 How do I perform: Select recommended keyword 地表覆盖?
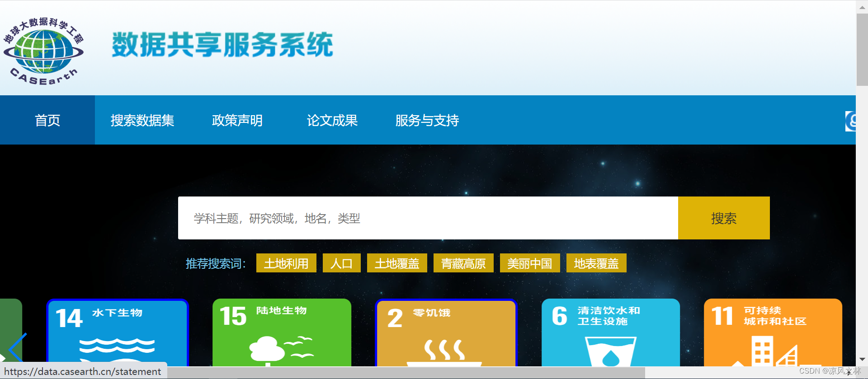coord(596,263)
